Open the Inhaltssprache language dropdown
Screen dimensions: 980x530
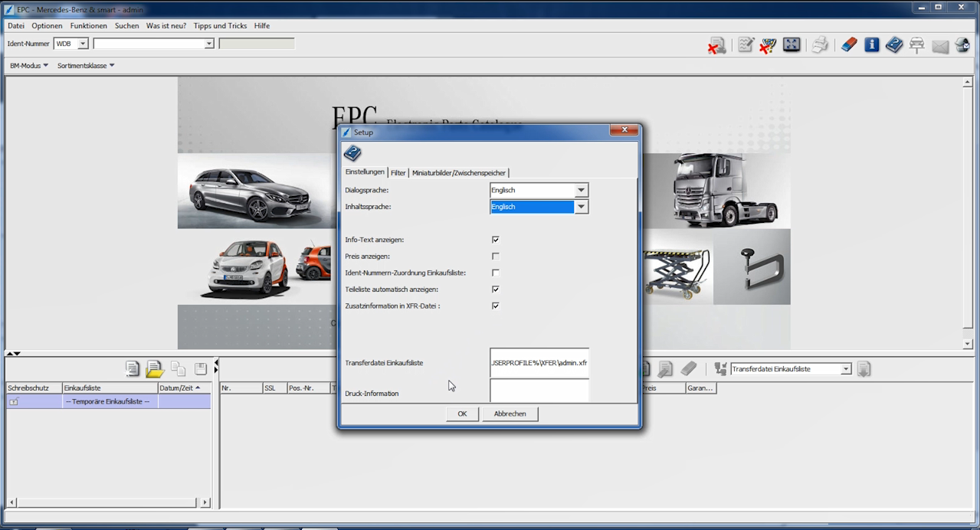pos(581,207)
